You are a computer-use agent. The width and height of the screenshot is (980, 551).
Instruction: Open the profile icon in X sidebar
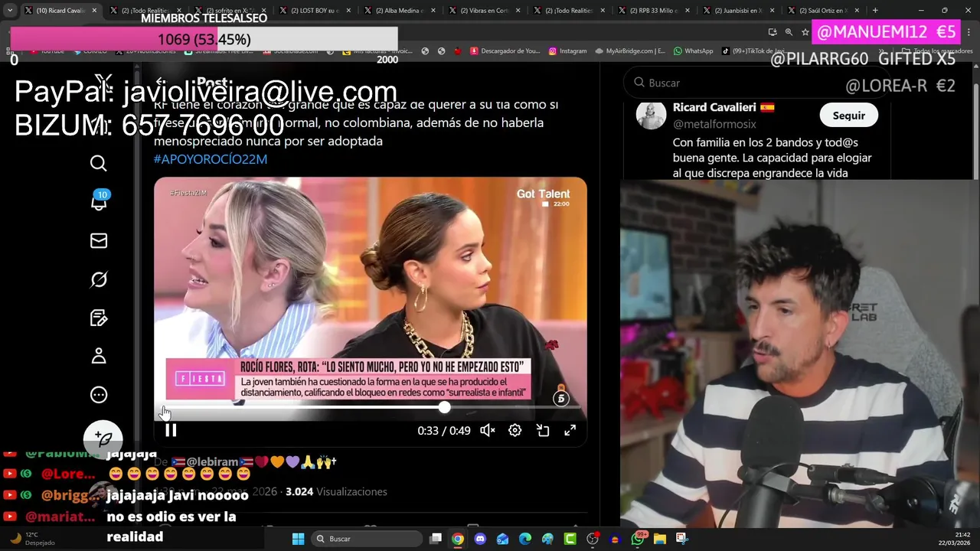tap(99, 356)
